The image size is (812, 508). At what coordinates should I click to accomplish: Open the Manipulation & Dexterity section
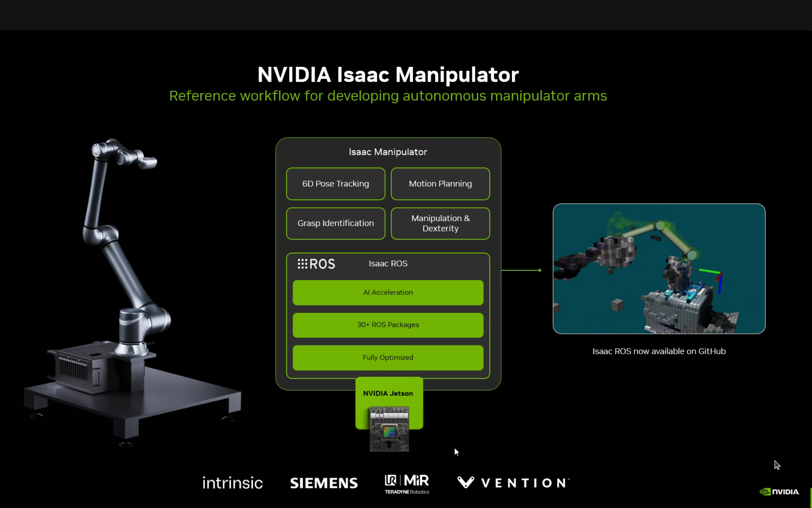[440, 223]
